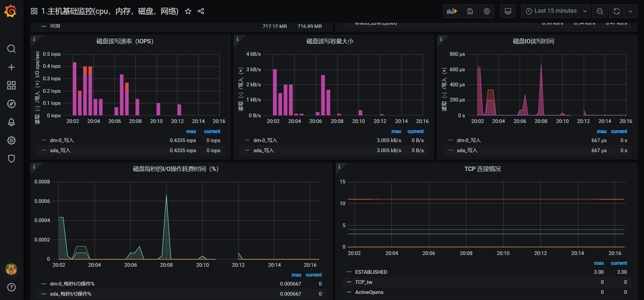
Task: Star this dashboard as favorite
Action: coord(188,11)
